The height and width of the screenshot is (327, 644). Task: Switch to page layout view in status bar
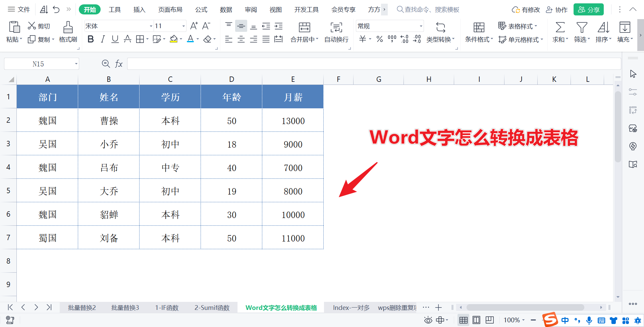pos(476,320)
